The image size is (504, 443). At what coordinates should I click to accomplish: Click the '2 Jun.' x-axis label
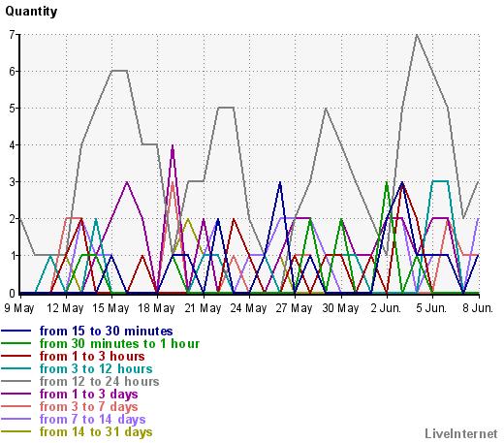(386, 308)
